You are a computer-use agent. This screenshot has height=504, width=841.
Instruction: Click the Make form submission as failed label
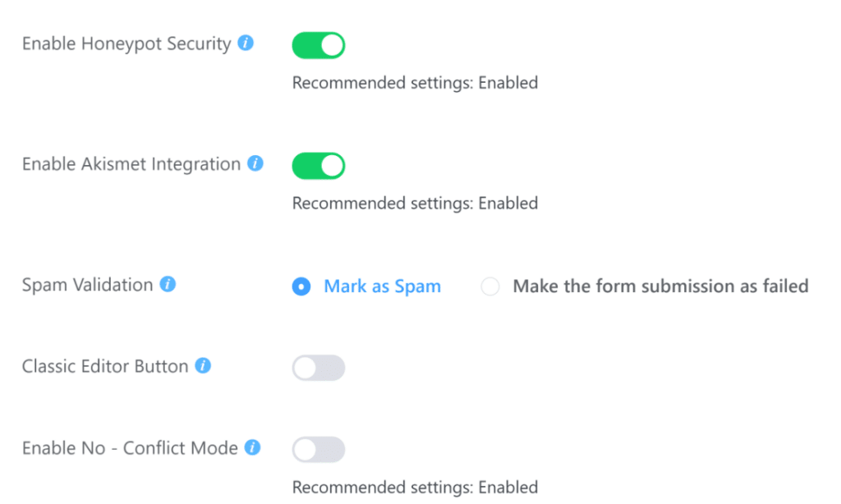tap(660, 286)
